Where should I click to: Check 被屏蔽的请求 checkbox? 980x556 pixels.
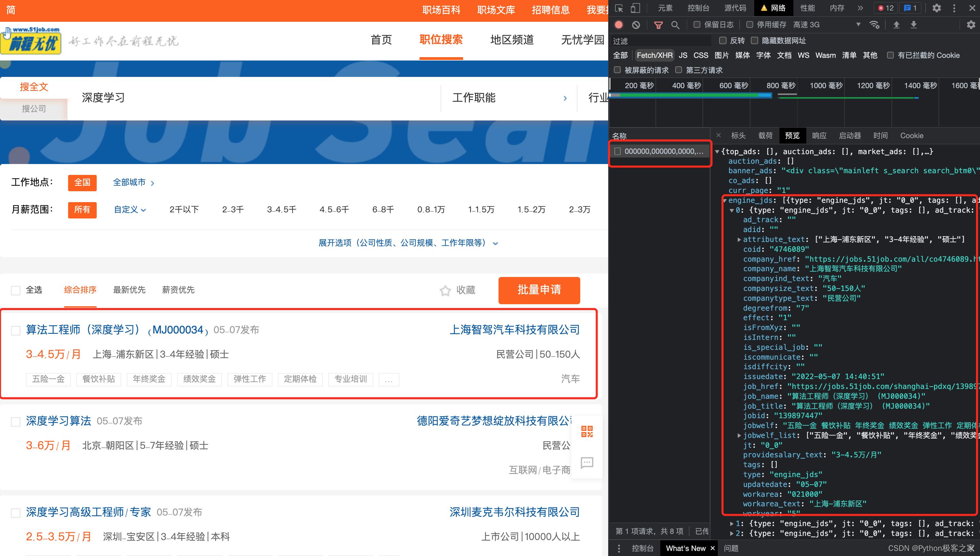617,70
